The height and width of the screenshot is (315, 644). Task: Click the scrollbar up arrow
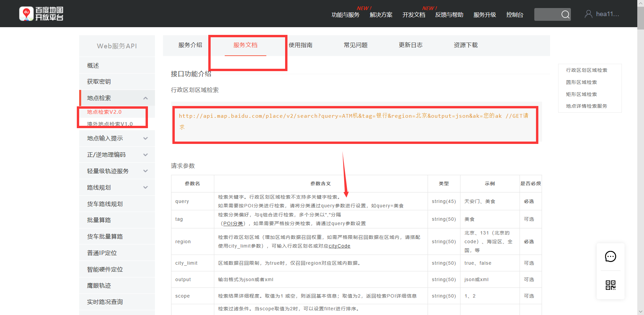pyautogui.click(x=641, y=3)
